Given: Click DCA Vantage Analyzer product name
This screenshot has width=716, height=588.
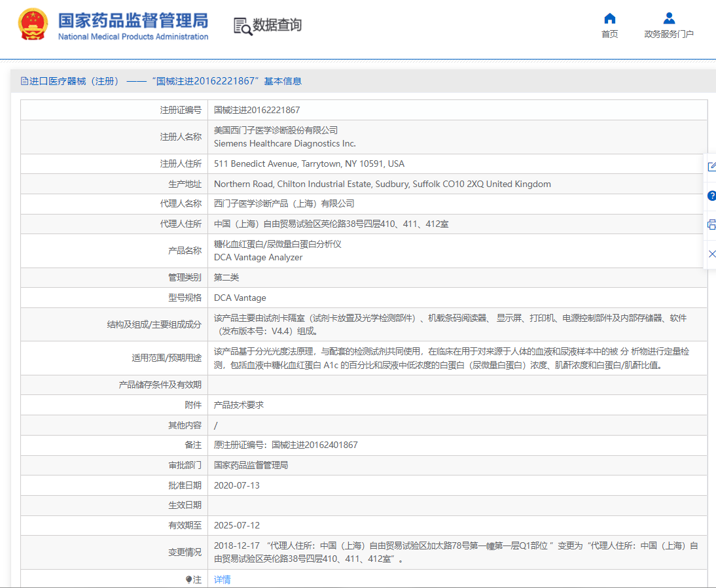Looking at the screenshot, I should [x=258, y=257].
